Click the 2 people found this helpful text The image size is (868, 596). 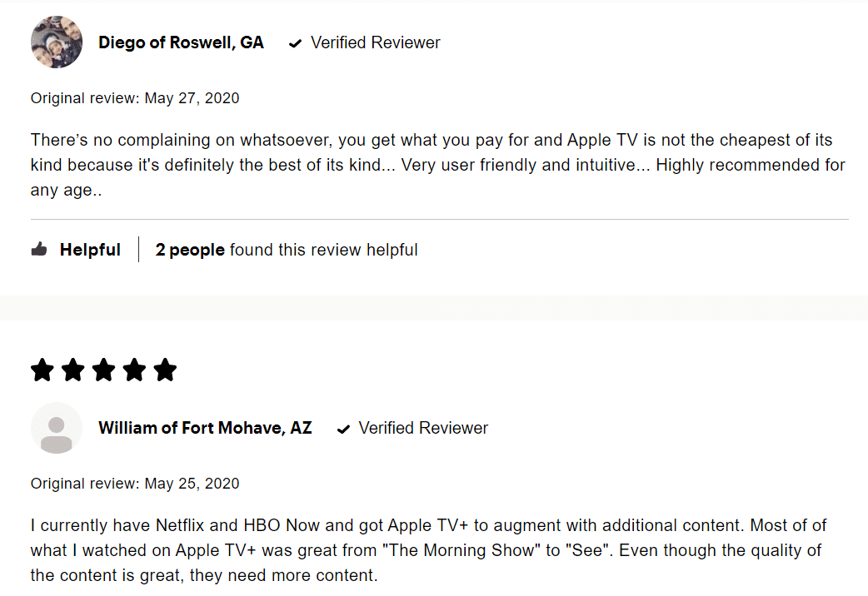coord(287,250)
